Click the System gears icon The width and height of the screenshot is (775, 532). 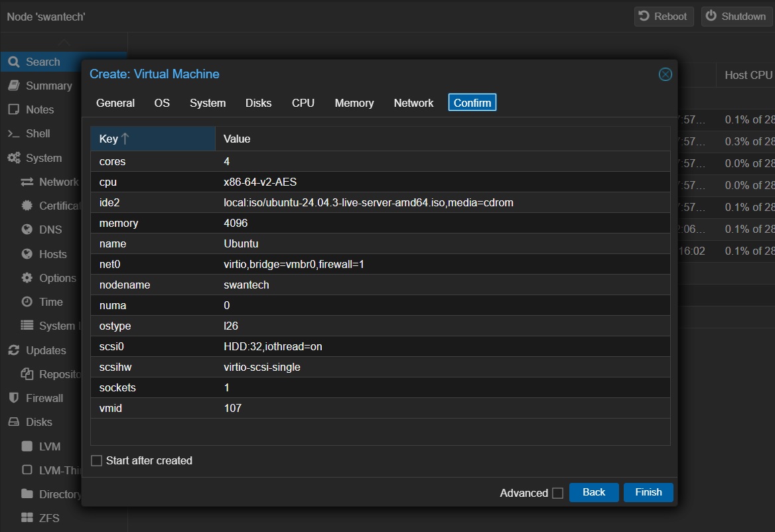14,158
